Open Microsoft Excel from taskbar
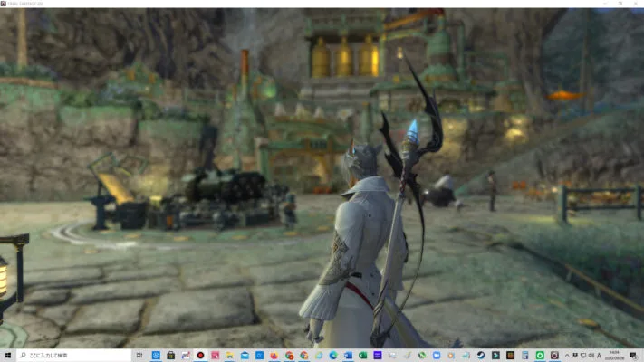The height and width of the screenshot is (362, 644). tap(363, 355)
